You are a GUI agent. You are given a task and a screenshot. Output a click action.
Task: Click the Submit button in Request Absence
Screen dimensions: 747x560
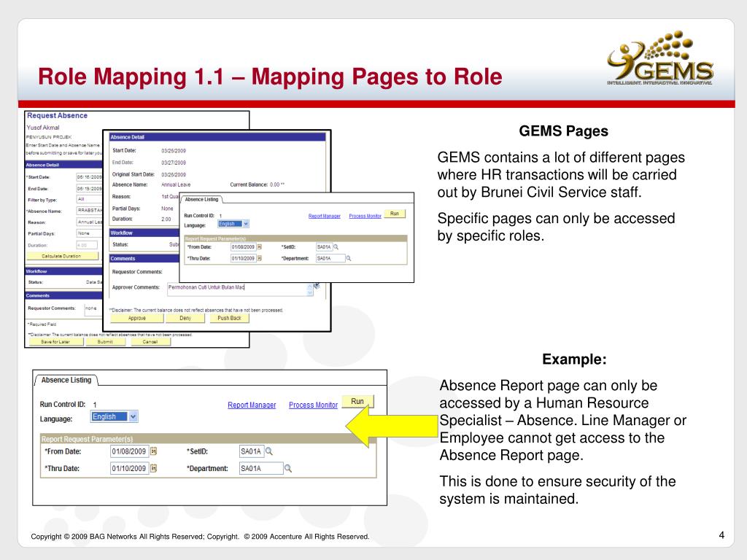105,341
